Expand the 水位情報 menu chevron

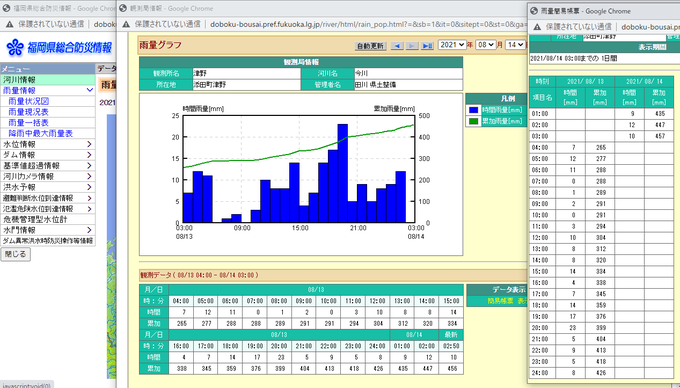[89, 144]
